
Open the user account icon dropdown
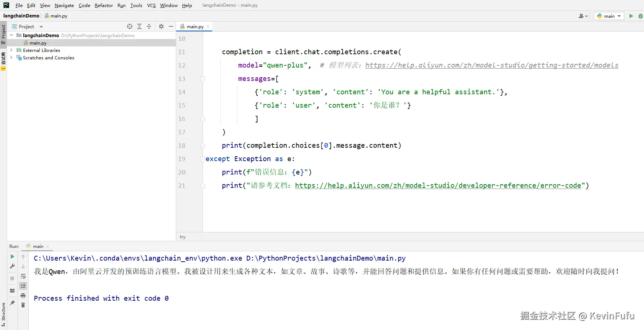pyautogui.click(x=583, y=16)
